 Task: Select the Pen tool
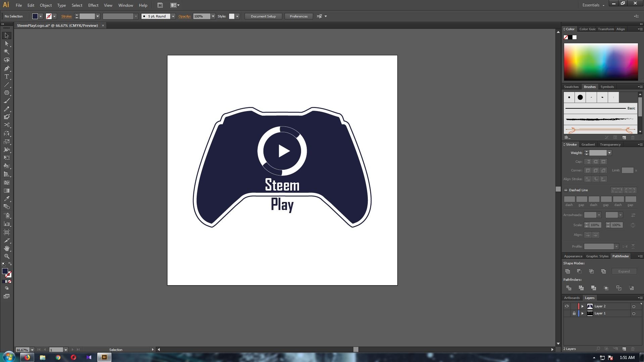coord(6,68)
